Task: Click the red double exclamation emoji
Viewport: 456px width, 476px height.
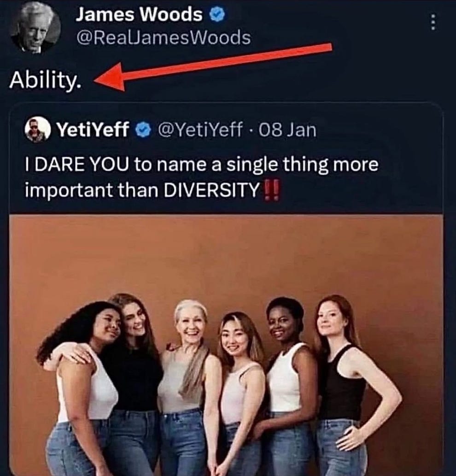Action: pos(272,190)
